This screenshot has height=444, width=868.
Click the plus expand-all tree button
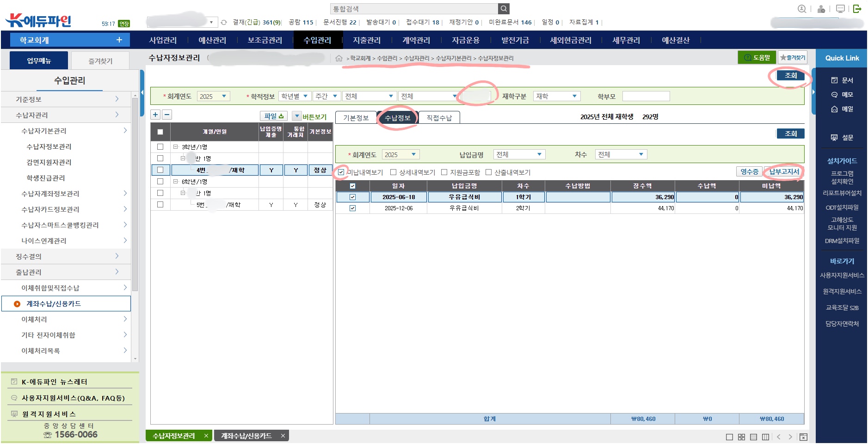point(155,115)
